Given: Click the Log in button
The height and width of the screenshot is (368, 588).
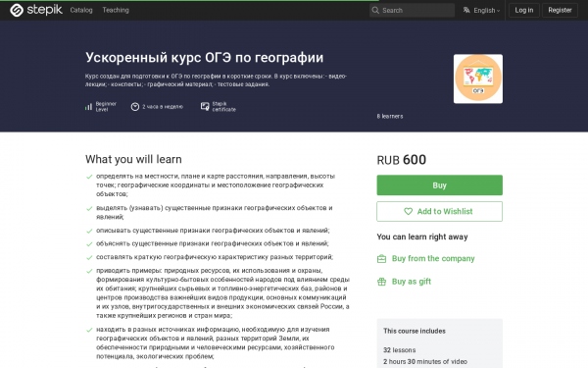Looking at the screenshot, I should click(524, 10).
